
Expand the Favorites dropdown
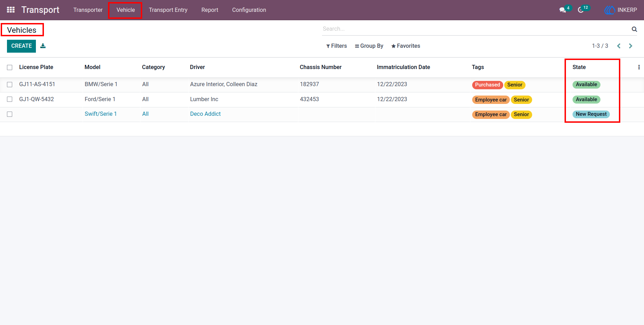406,46
